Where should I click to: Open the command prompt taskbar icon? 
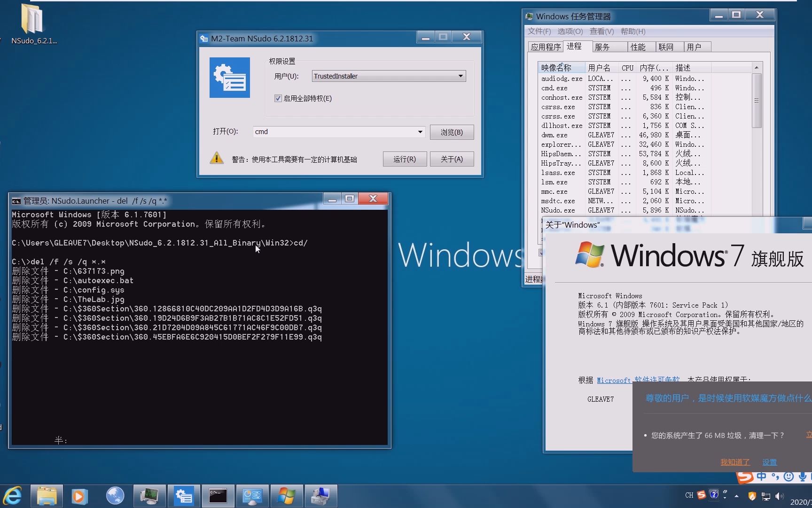pos(218,496)
